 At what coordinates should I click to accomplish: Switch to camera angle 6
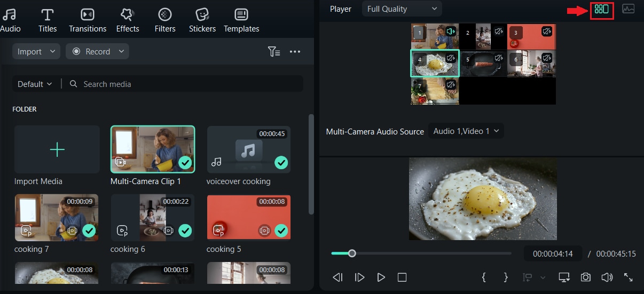tap(531, 63)
